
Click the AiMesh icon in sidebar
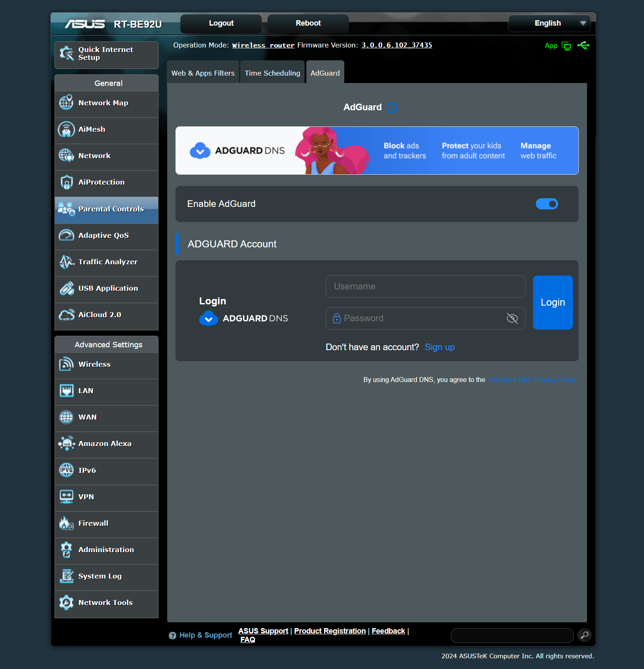coord(66,129)
